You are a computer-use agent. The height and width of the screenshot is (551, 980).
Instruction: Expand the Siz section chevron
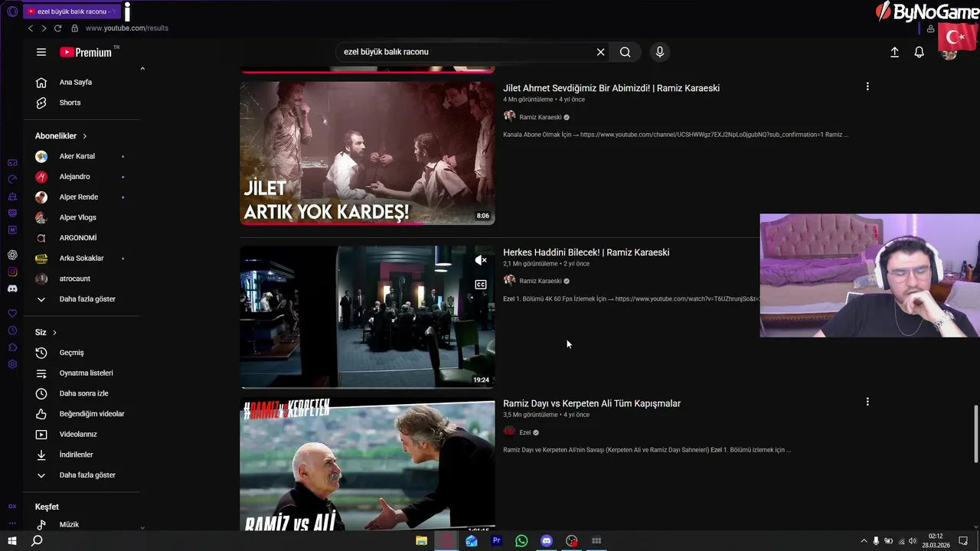(x=54, y=333)
